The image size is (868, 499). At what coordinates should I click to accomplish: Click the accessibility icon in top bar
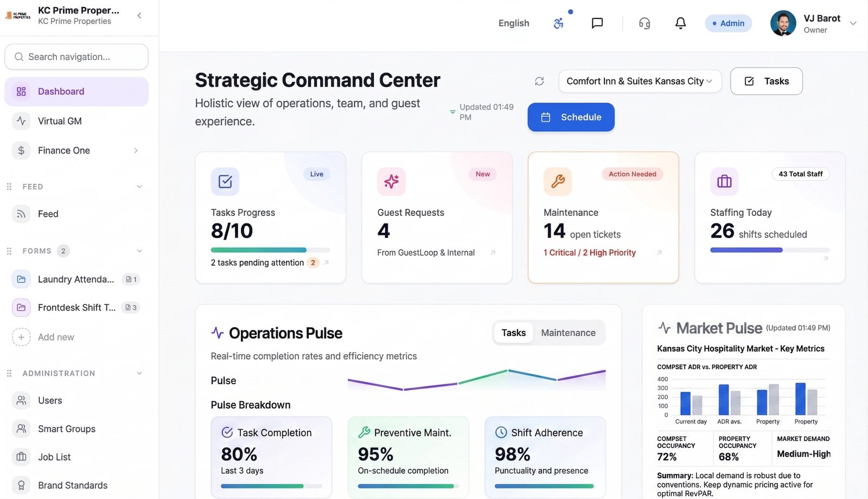pos(559,23)
